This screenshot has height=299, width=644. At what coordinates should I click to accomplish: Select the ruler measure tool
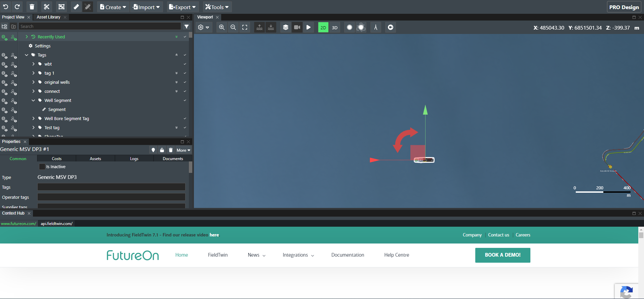point(76,7)
